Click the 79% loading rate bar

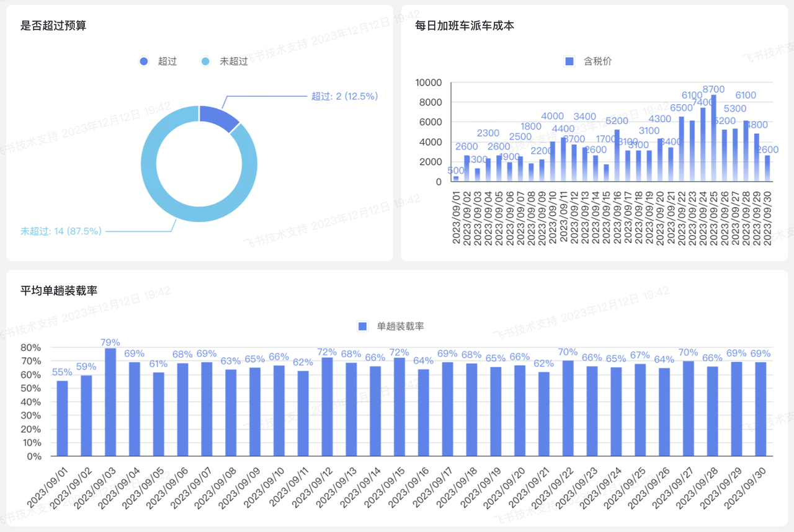click(110, 402)
